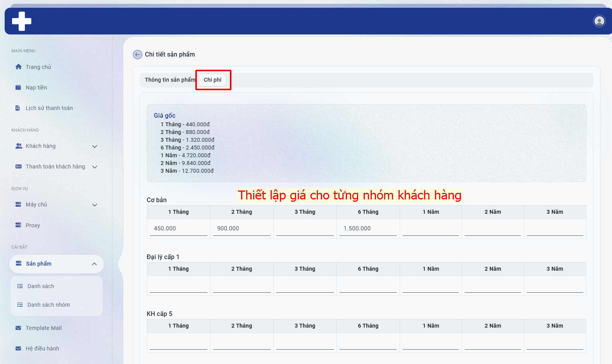The image size is (612, 364).
Task: Click the white cross logo in header
Action: point(22,21)
